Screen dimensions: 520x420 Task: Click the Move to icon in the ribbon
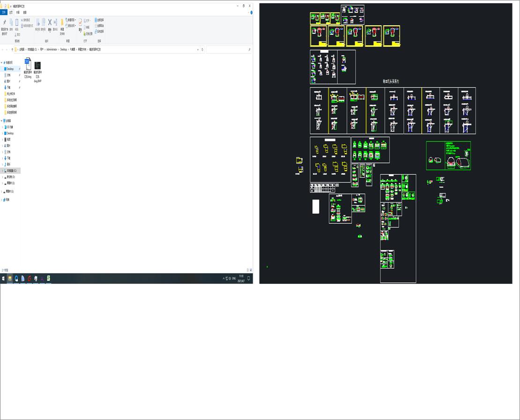coord(37,22)
